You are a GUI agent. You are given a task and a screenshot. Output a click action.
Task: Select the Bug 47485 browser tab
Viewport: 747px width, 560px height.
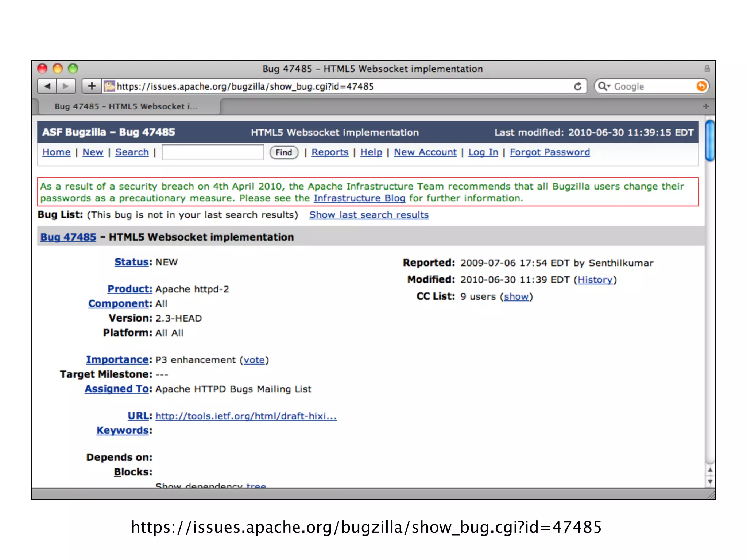pyautogui.click(x=129, y=107)
